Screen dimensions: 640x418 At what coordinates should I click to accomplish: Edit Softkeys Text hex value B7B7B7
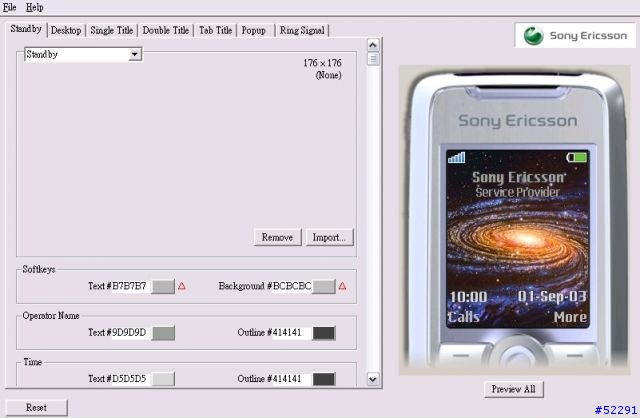click(x=129, y=286)
